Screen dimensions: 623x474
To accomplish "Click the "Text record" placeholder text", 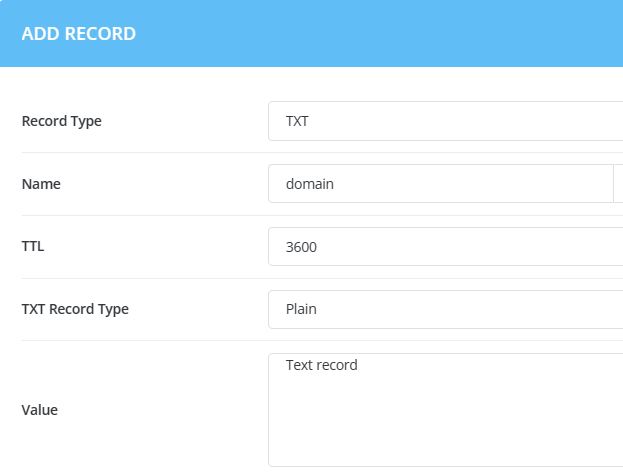I will [321, 365].
